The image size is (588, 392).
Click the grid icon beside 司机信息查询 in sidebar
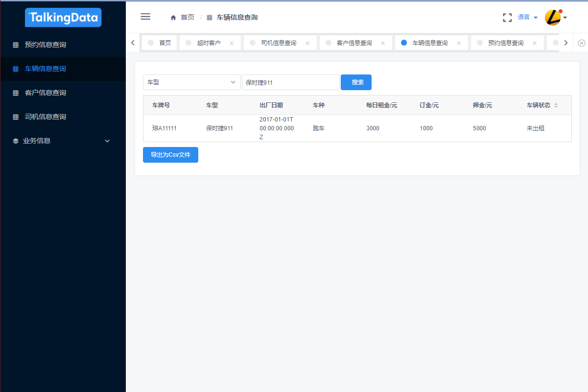[x=16, y=117]
